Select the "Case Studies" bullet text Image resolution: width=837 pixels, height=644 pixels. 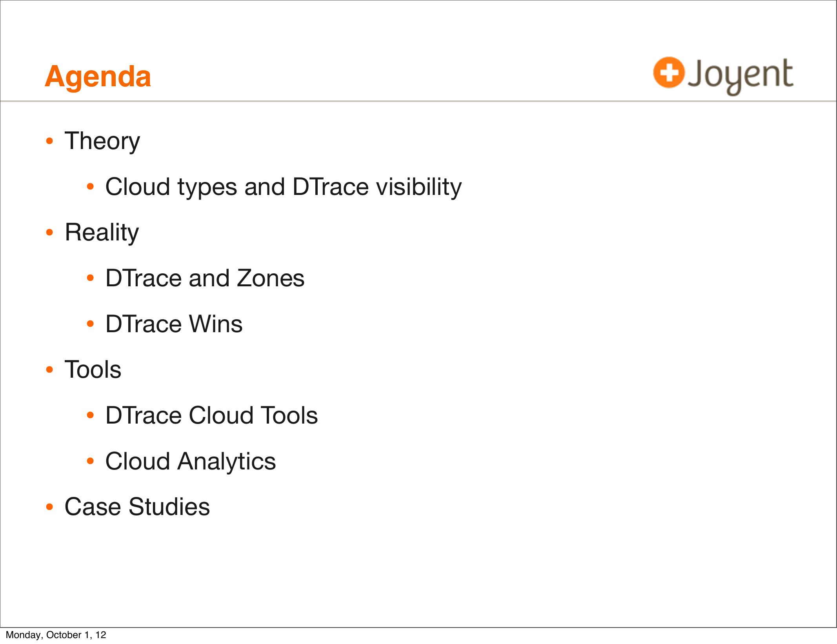pyautogui.click(x=137, y=507)
